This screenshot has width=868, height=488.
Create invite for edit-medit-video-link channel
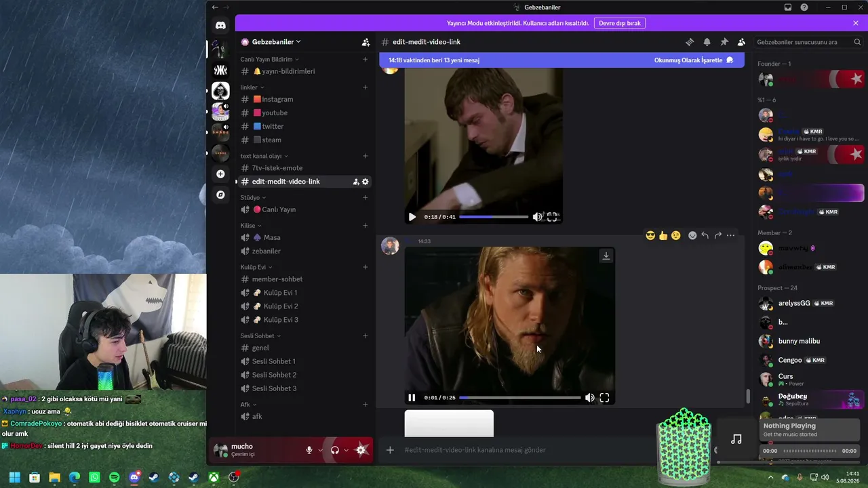356,182
